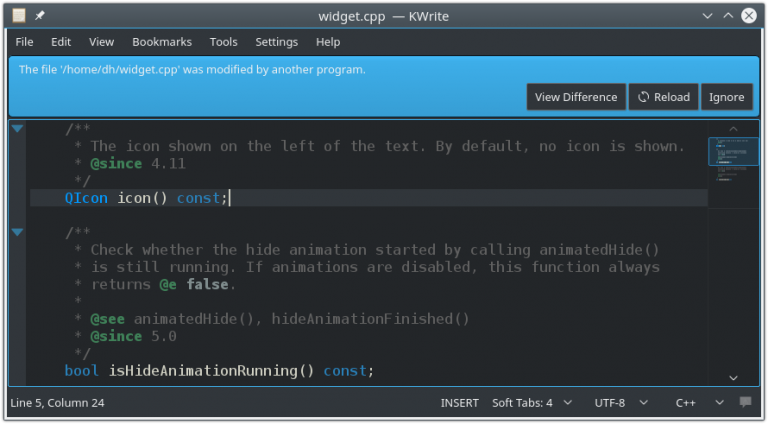This screenshot has width=768, height=424.
Task: Collapse the first comment block fold marker
Action: pos(17,129)
